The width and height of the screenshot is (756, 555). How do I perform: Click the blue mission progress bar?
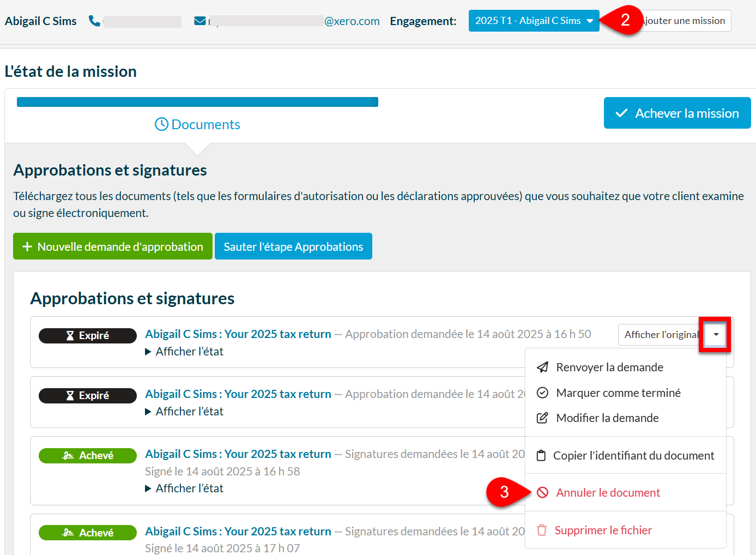197,102
